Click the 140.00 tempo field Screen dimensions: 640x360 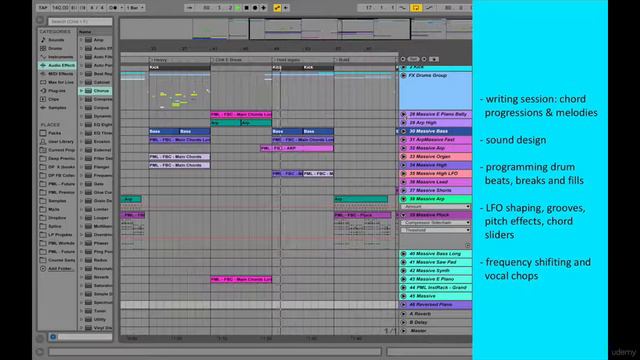click(60, 8)
